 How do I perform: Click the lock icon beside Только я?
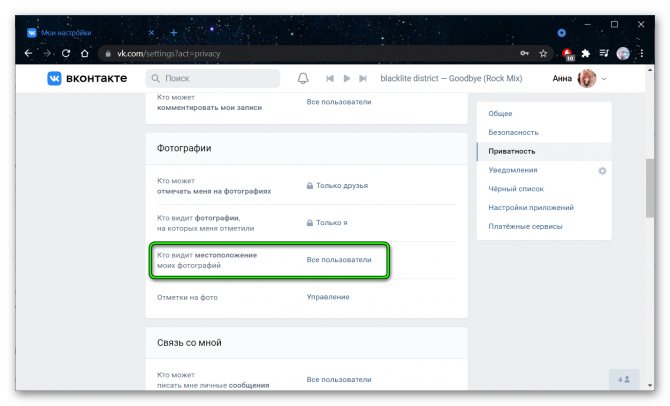(x=310, y=223)
